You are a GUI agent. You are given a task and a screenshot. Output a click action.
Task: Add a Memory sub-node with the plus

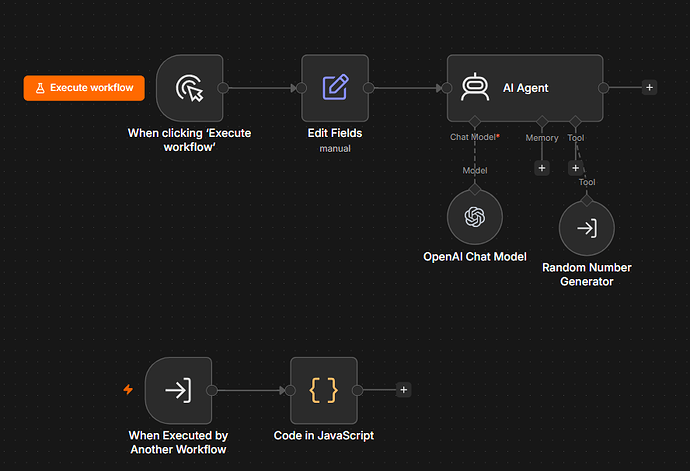pyautogui.click(x=542, y=168)
